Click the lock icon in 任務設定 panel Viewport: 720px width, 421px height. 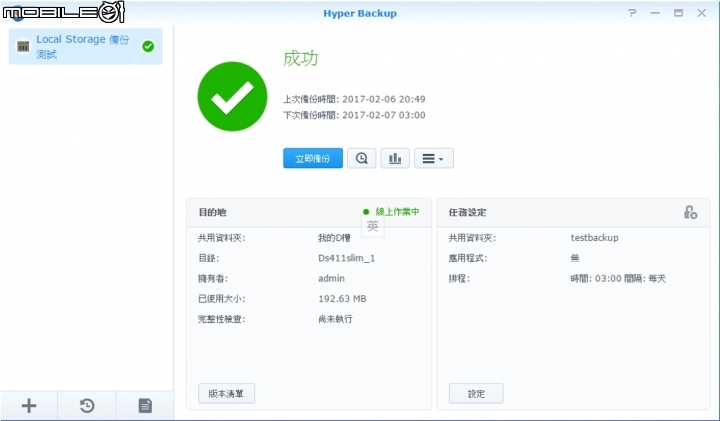point(690,212)
